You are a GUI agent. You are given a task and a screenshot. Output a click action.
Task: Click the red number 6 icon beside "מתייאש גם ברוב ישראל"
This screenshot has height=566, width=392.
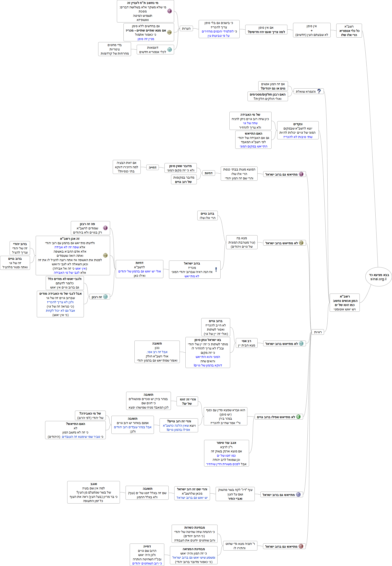click(x=301, y=546)
